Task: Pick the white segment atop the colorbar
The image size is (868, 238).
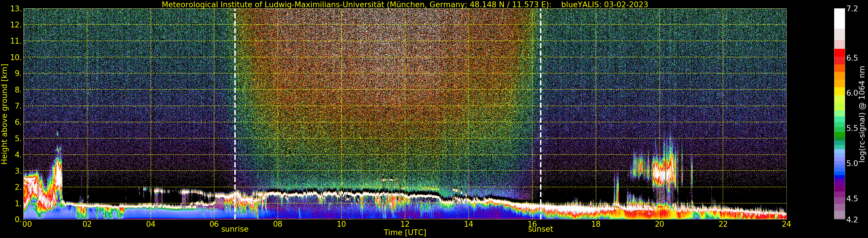Action: [839, 18]
